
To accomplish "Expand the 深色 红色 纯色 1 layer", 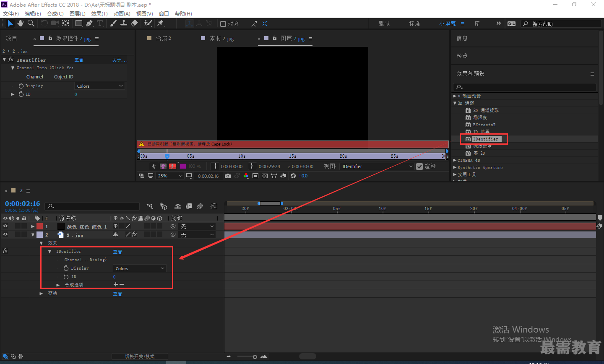I will coord(33,226).
